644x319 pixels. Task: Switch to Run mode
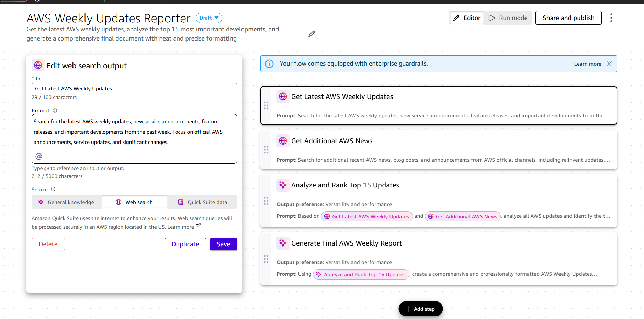click(x=508, y=18)
